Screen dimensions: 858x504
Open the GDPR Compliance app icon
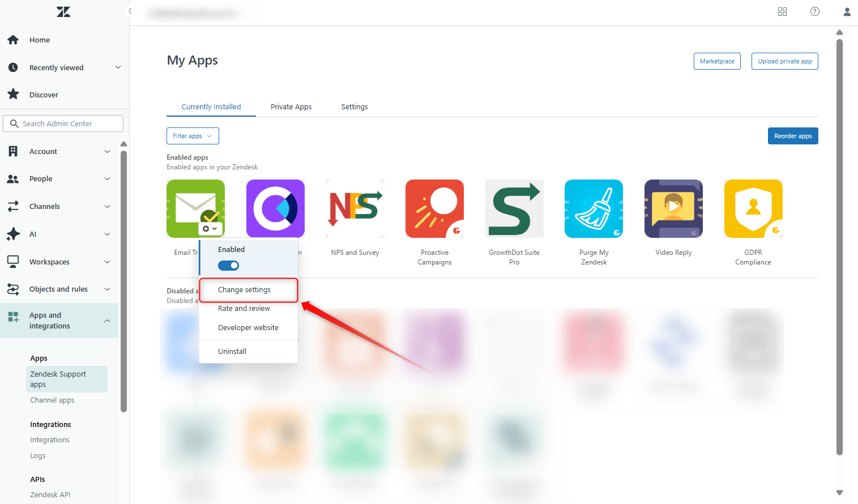point(753,208)
